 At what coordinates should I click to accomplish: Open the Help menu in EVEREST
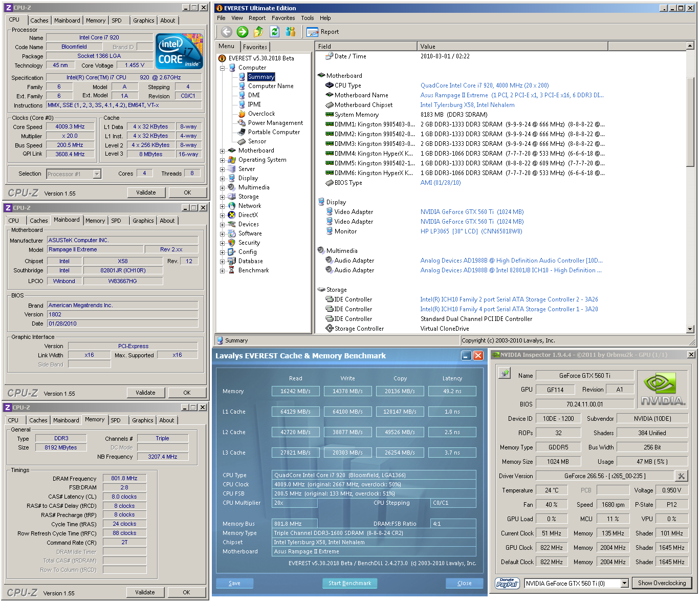(x=325, y=18)
